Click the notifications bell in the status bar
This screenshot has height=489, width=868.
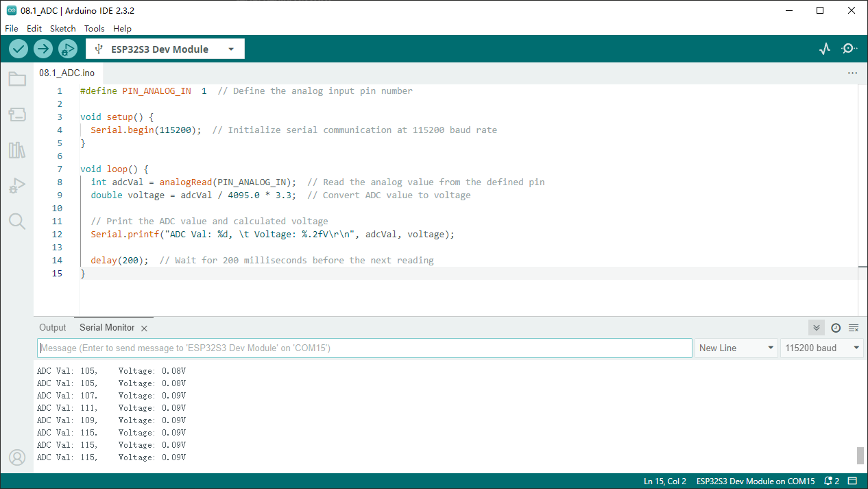(832, 481)
